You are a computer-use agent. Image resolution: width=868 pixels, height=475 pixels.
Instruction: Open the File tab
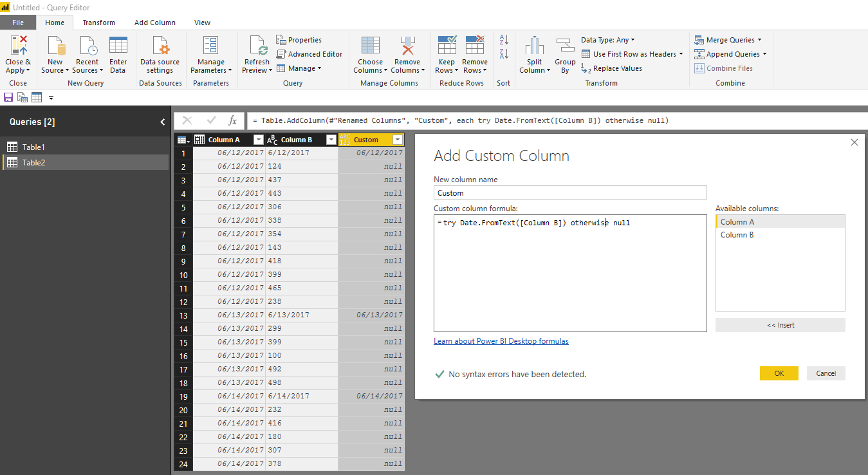pyautogui.click(x=18, y=23)
